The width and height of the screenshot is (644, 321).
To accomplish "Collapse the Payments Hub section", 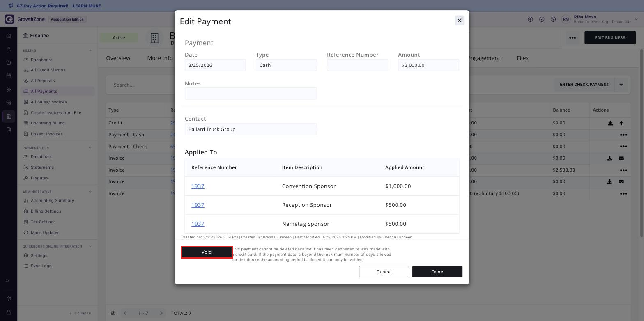I will pos(90,148).
